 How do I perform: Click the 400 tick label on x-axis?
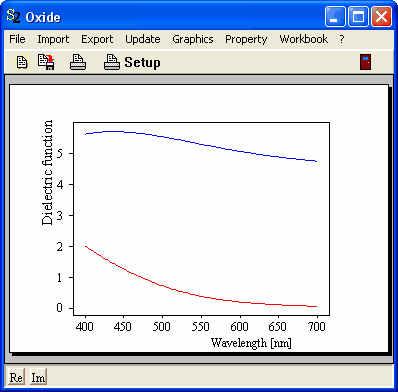point(85,327)
